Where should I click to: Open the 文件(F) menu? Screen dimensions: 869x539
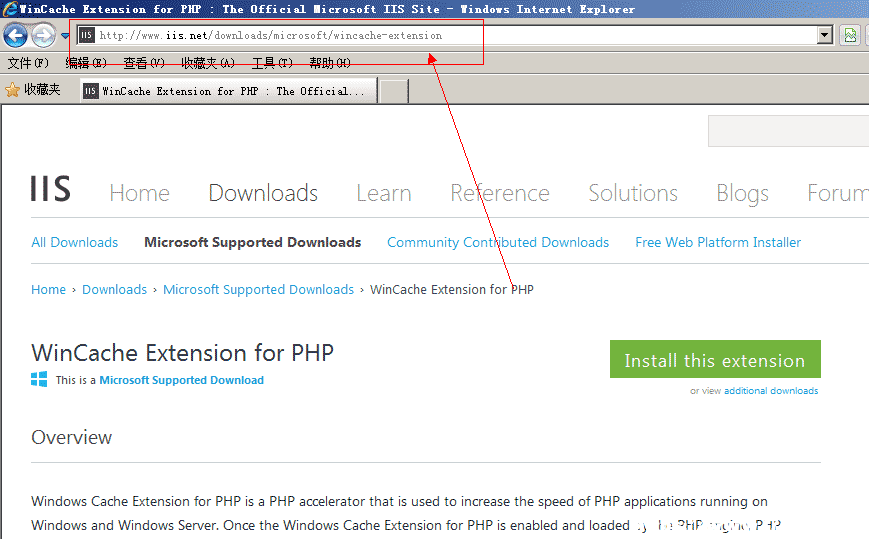[x=28, y=63]
